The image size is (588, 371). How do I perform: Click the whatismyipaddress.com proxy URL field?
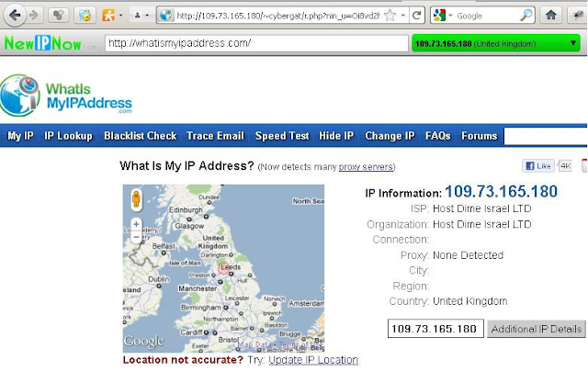point(256,43)
